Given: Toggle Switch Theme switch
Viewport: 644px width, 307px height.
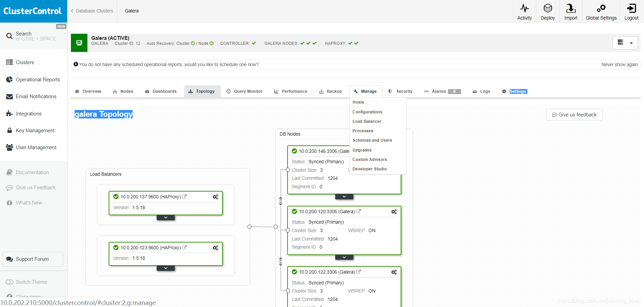Looking at the screenshot, I should click(x=9, y=282).
